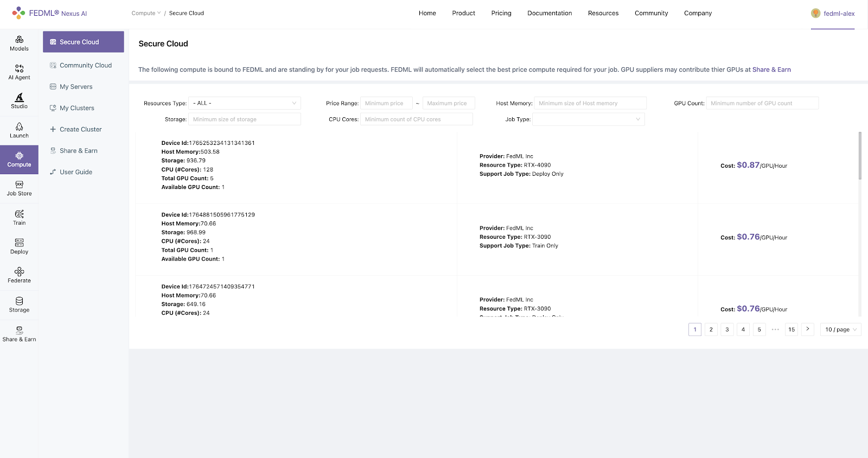Click the Share & Earn submenu icon
The height and width of the screenshot is (458, 868).
pos(53,151)
